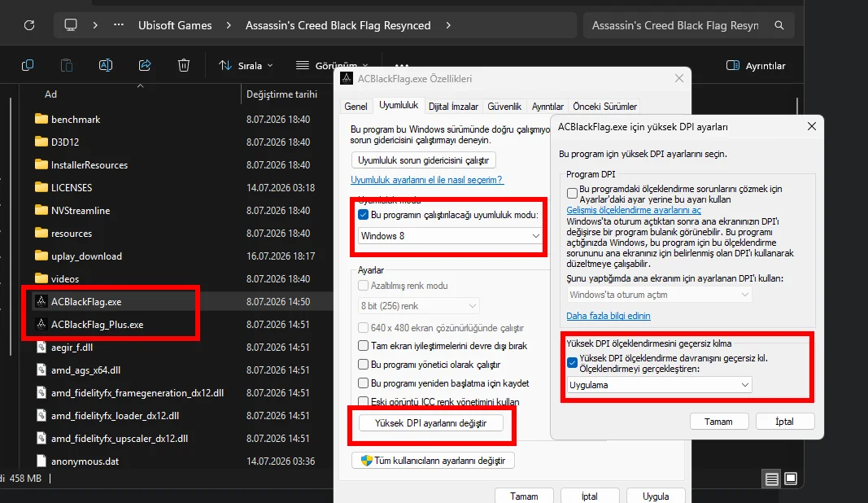Select the videos folder icon

tap(41, 278)
